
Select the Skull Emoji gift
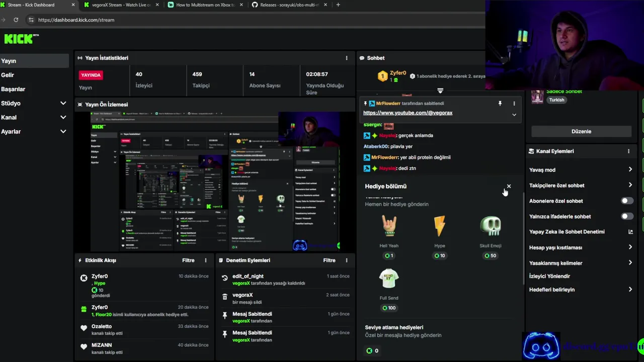pyautogui.click(x=491, y=236)
